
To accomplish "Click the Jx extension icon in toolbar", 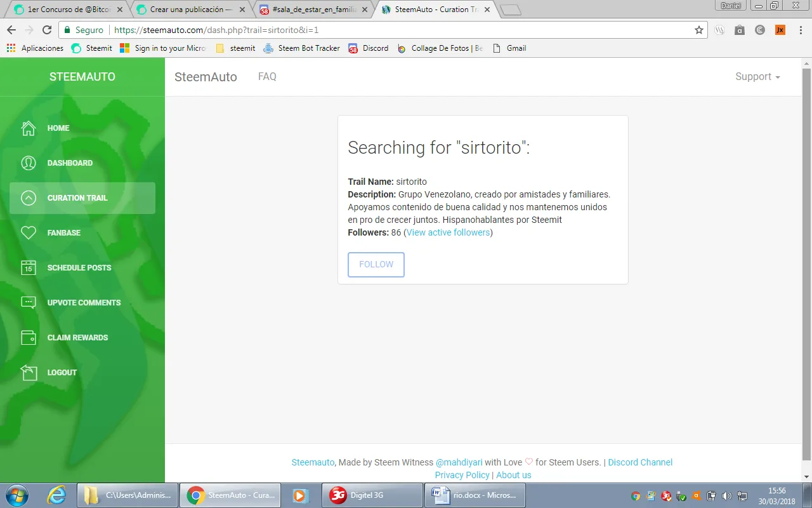I will (780, 30).
